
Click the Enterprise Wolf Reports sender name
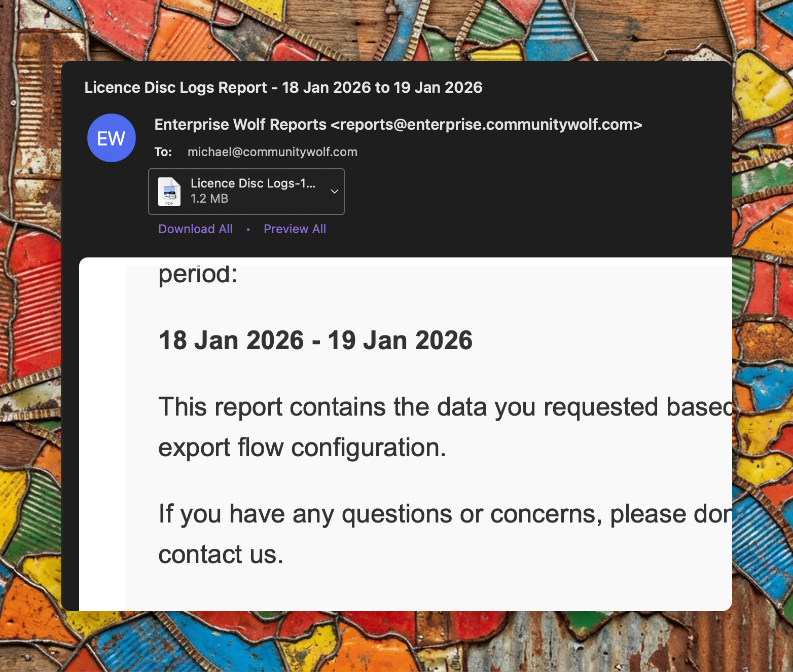click(x=240, y=125)
